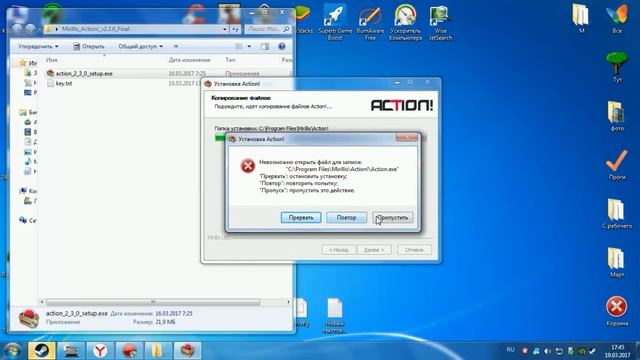Image resolution: width=640 pixels, height=360 pixels.
Task: Open the folder Explorer taskbar icon
Action: pos(157,350)
